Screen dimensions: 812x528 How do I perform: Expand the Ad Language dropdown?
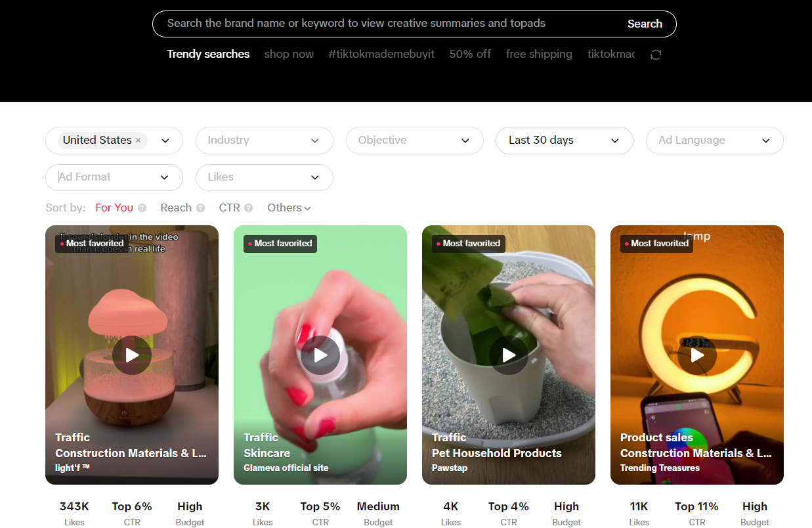(714, 141)
